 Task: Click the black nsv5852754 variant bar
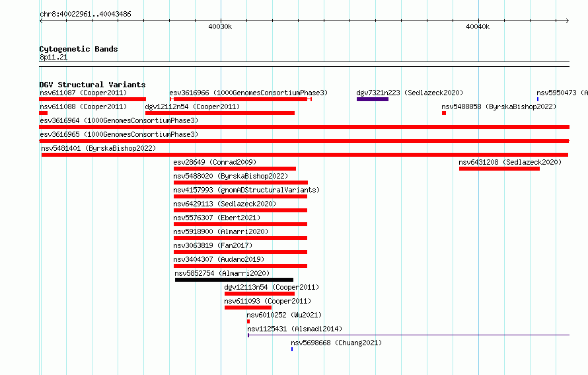click(234, 280)
